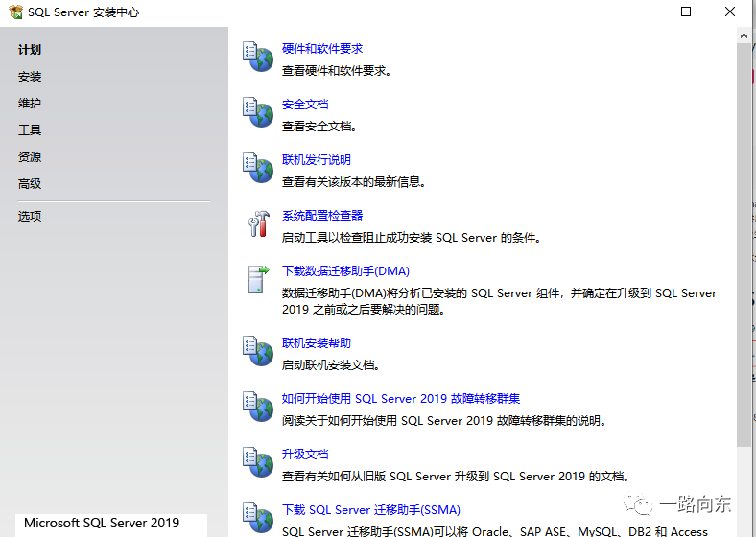This screenshot has height=537, width=756.
Task: Click the description 查看硬件和软件要求。
Action: coord(337,71)
